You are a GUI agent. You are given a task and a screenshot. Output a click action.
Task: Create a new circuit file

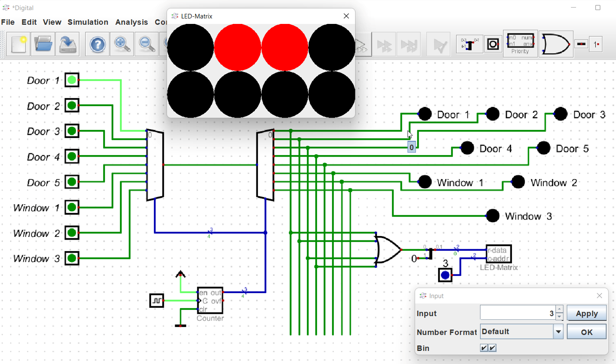(x=18, y=44)
